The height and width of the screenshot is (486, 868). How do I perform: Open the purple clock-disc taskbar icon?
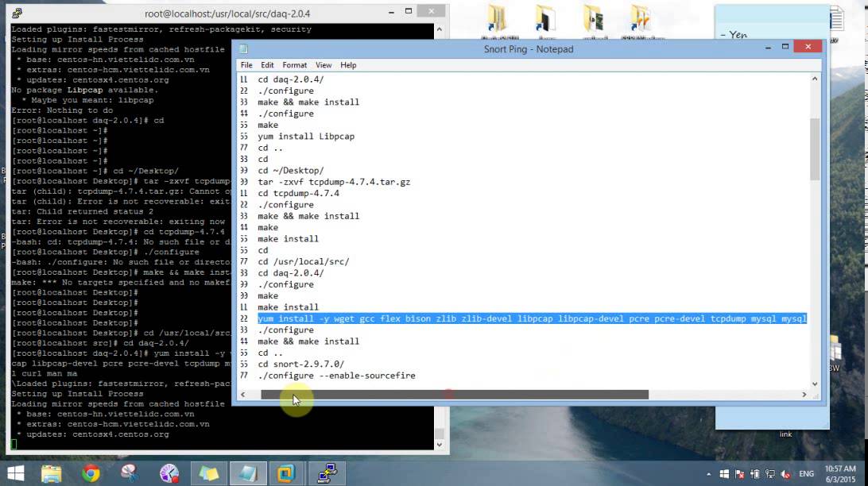point(169,474)
